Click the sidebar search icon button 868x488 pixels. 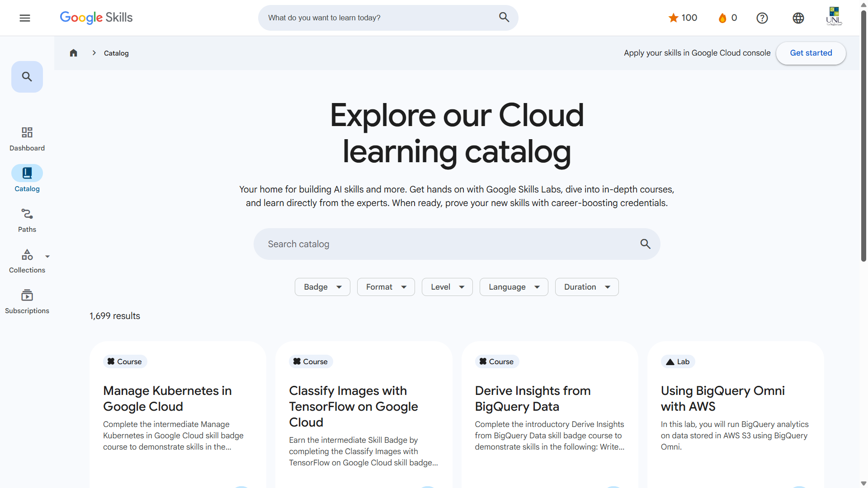[27, 77]
